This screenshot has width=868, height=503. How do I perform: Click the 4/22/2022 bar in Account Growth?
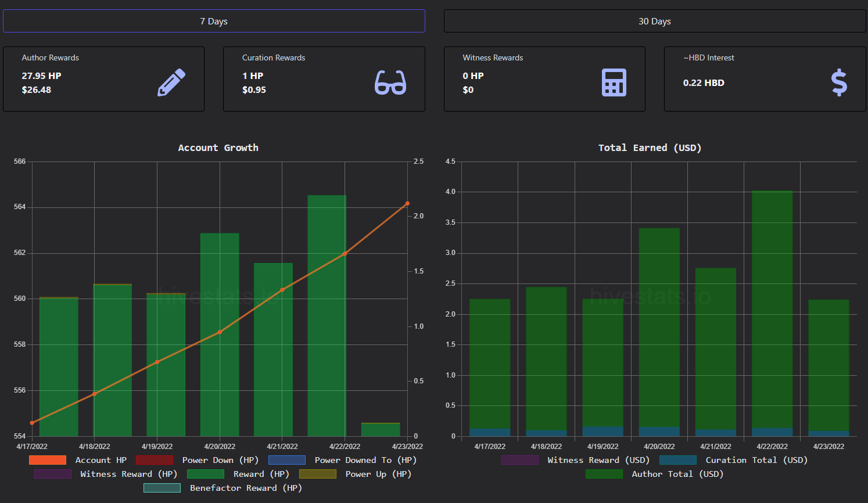point(327,316)
